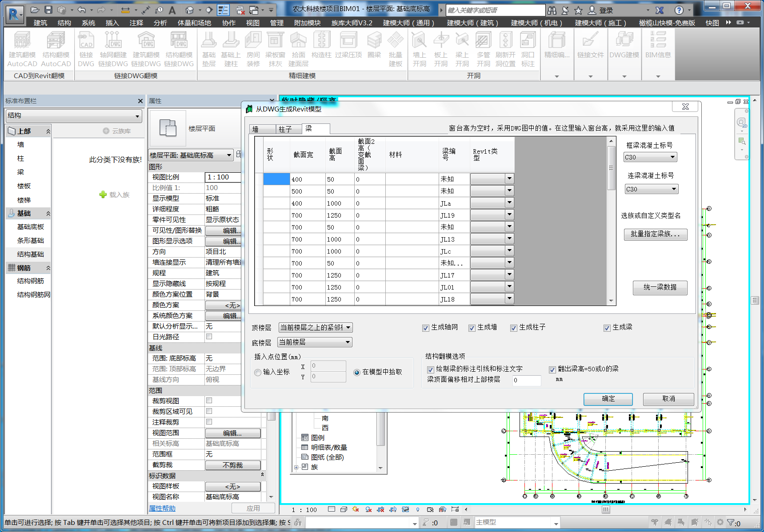764x532 pixels.
Task: Open Revit类型 dropdown for JL19 row
Action: (x=509, y=214)
